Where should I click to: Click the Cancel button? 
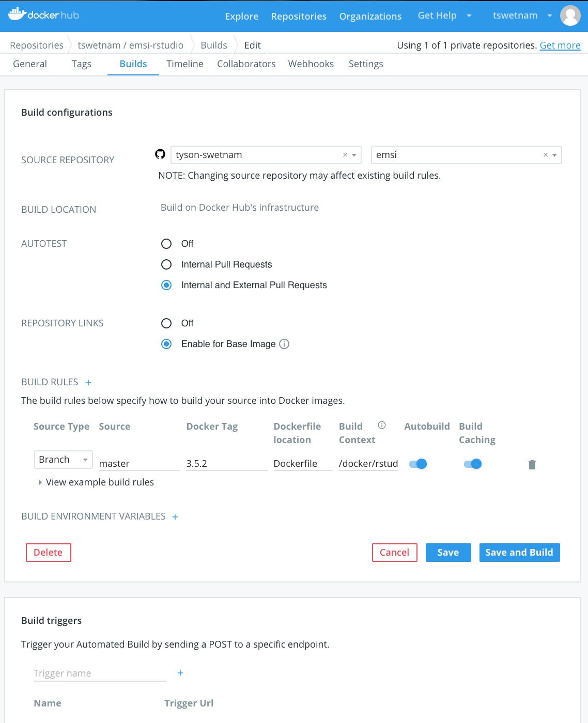tap(395, 553)
